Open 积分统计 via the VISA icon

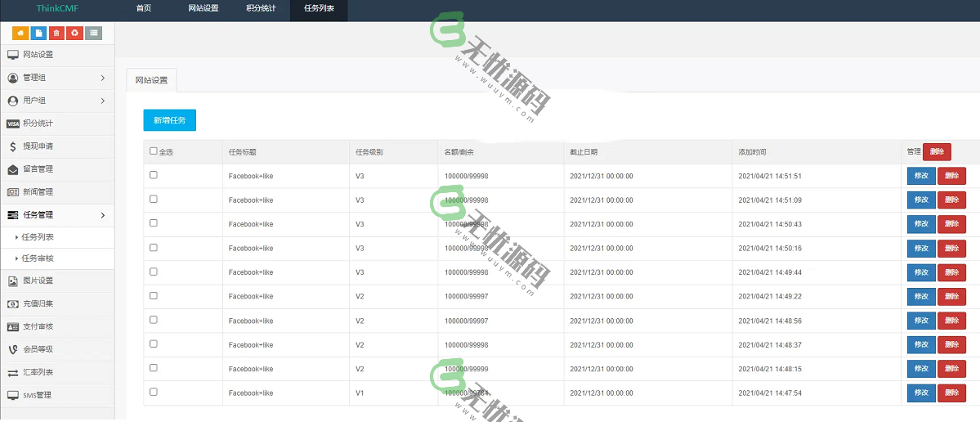pos(12,123)
